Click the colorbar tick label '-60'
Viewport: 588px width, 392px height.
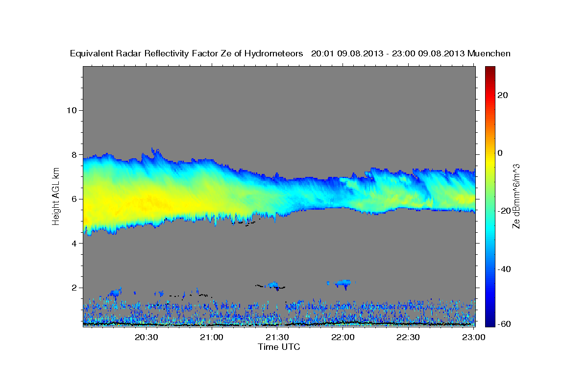click(x=504, y=323)
